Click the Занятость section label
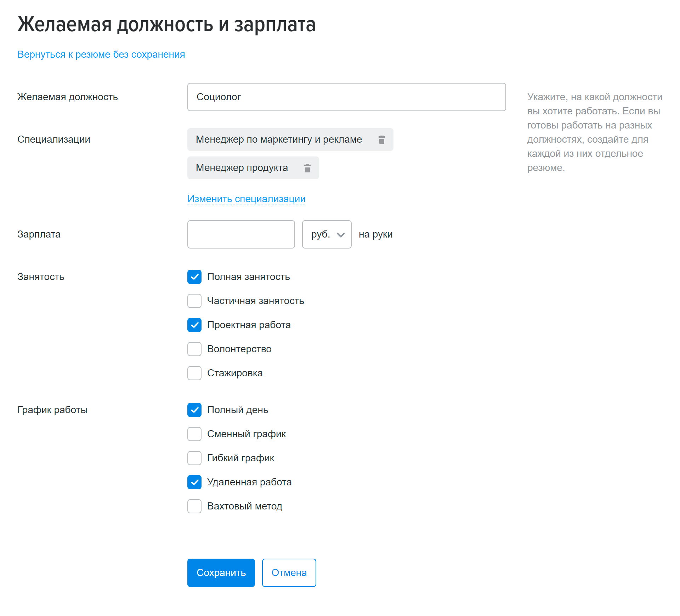680x616 pixels. tap(41, 277)
